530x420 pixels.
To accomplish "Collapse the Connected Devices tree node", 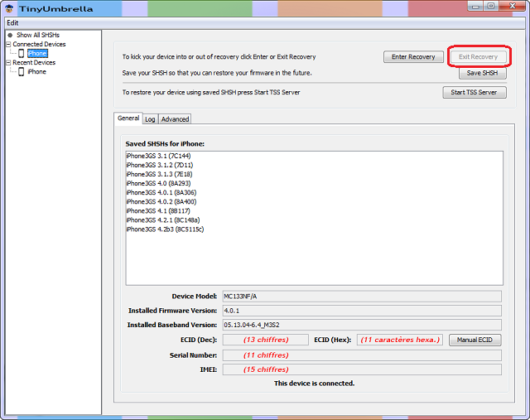I will click(8, 44).
